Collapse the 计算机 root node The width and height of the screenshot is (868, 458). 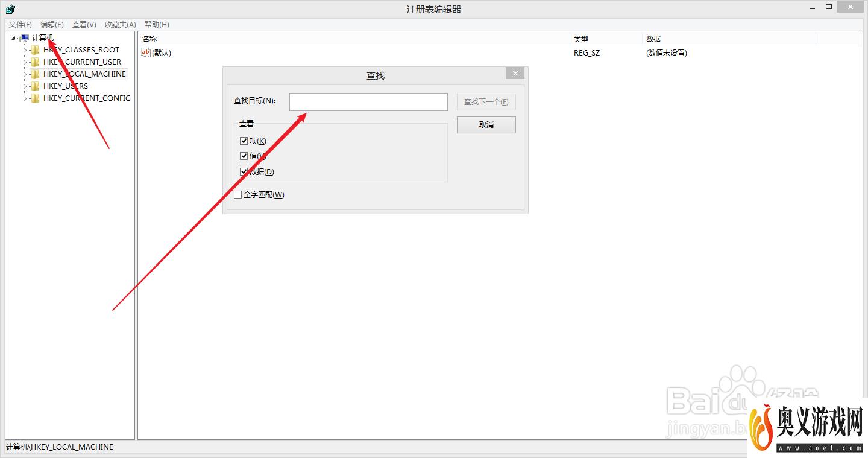point(13,38)
